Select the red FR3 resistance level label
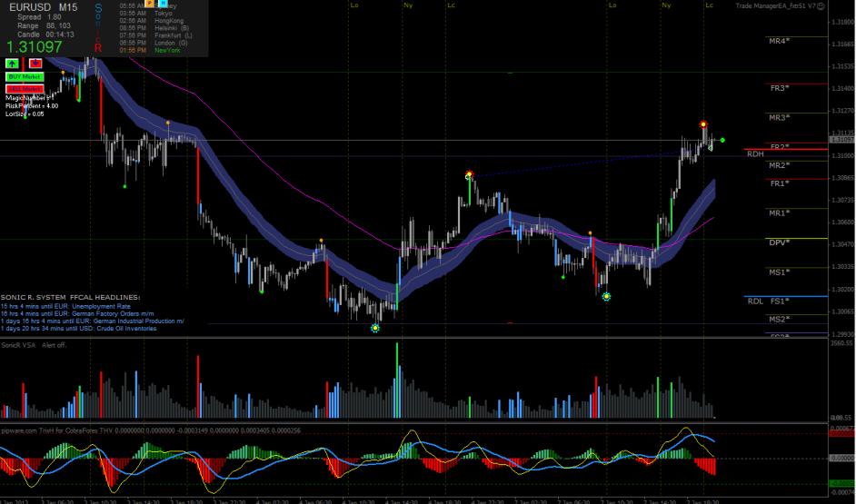The image size is (856, 504). pyautogui.click(x=780, y=88)
